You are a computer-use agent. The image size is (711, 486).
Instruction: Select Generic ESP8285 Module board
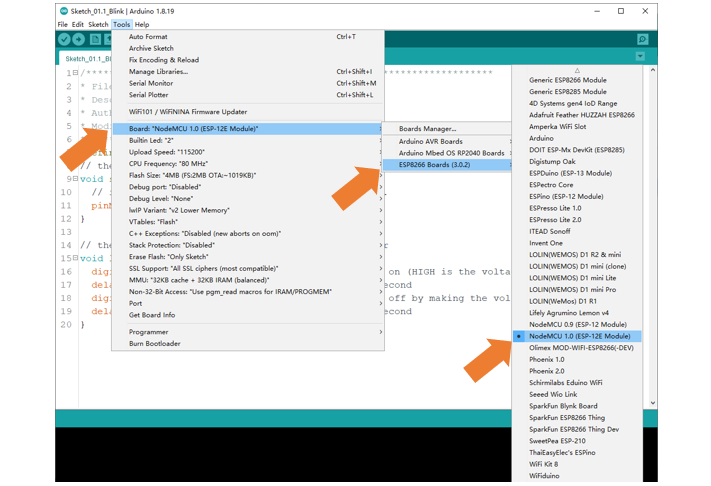click(577, 92)
